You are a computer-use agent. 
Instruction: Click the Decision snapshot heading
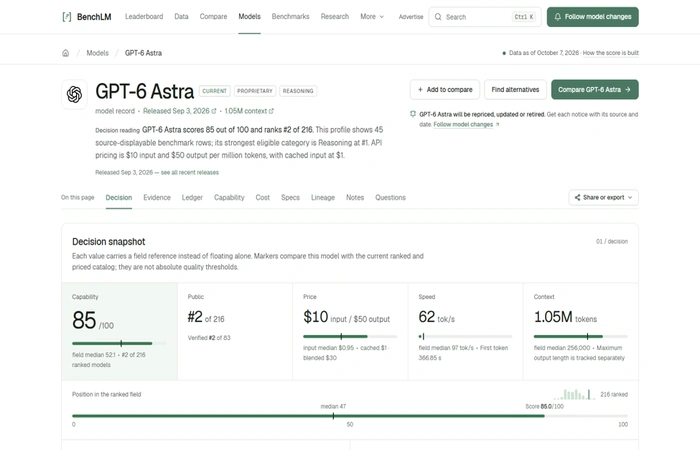108,242
